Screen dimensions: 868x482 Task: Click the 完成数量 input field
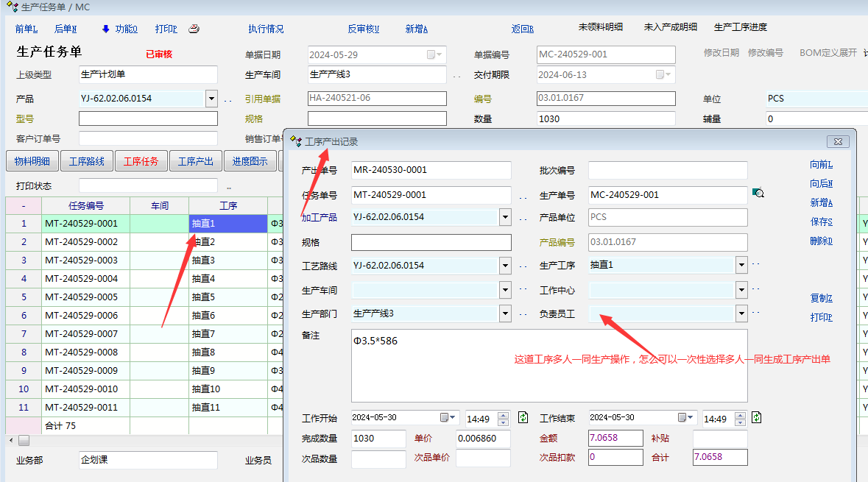click(378, 439)
